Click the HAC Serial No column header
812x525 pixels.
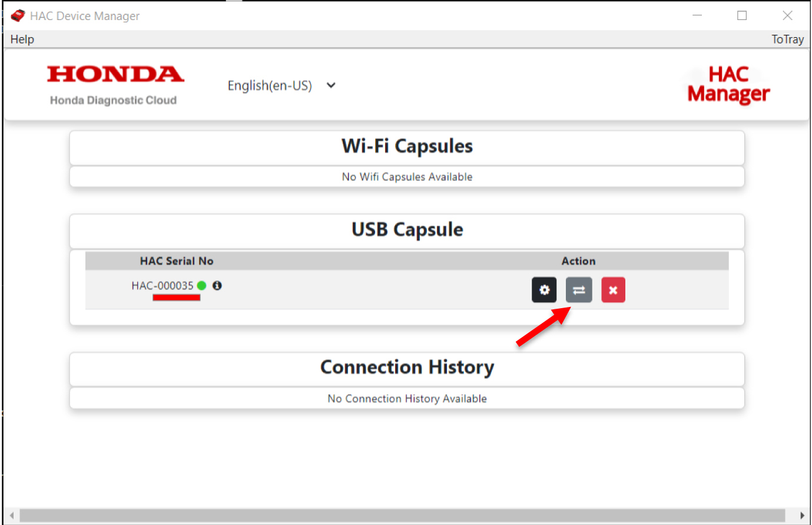pos(177,261)
